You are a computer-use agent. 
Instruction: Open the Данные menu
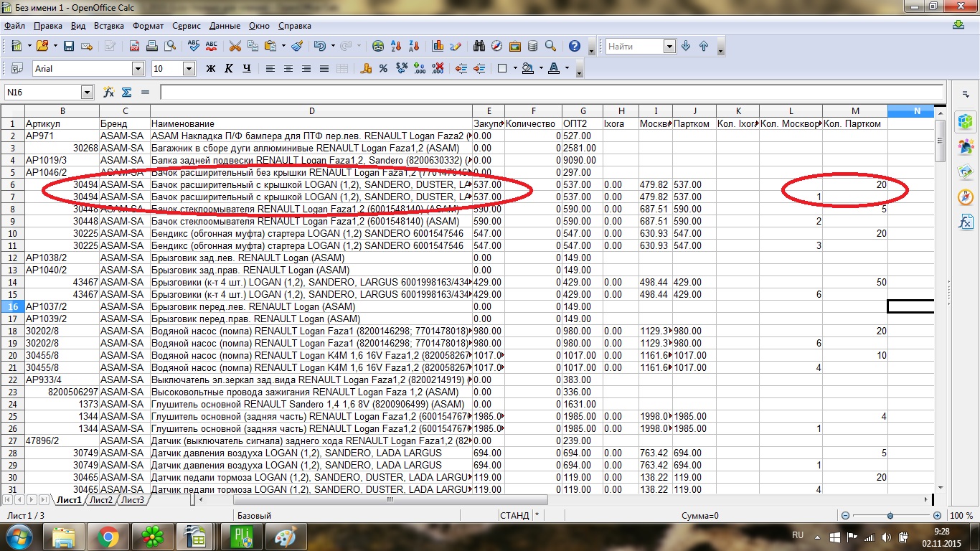[225, 26]
